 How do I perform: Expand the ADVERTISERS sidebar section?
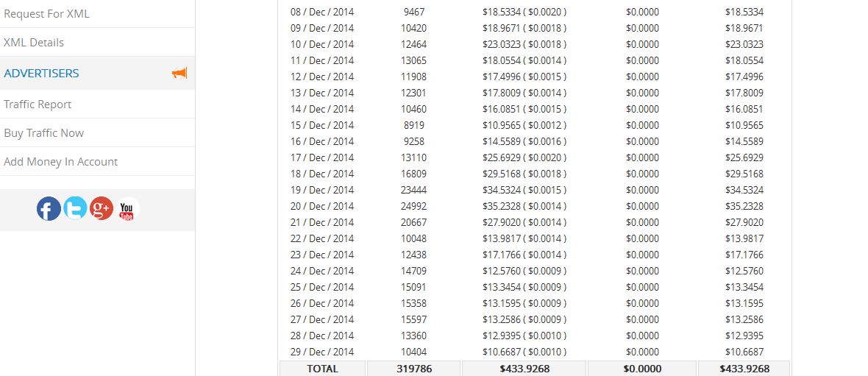click(42, 74)
